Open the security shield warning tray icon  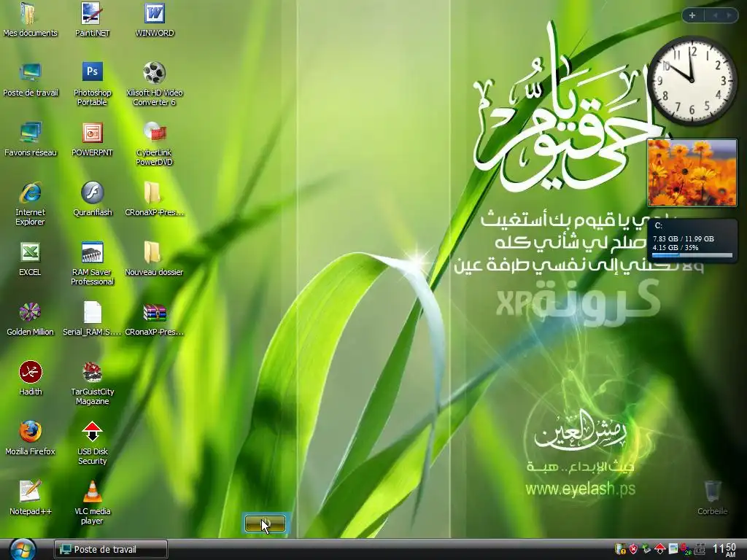point(620,549)
